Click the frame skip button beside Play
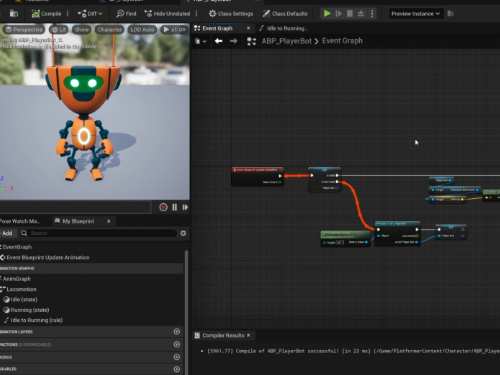 [x=338, y=13]
